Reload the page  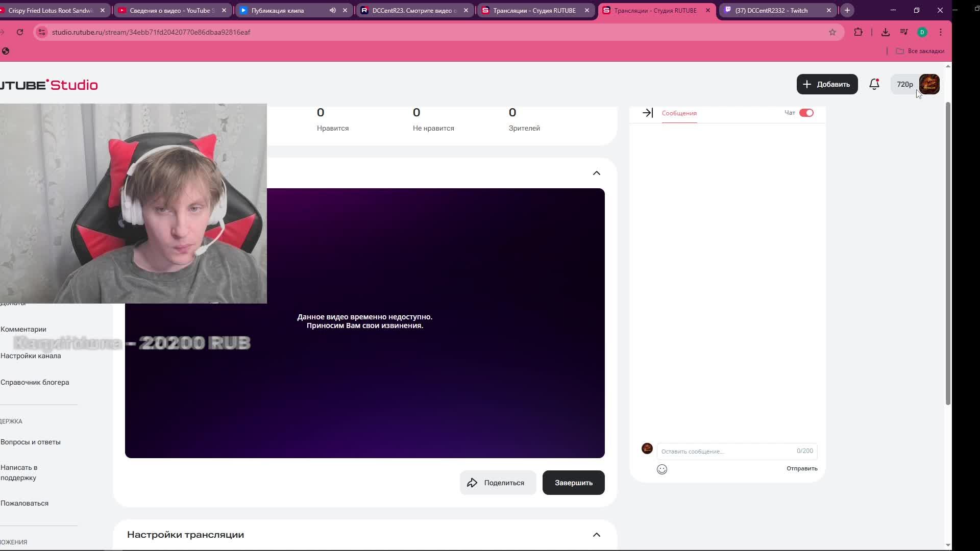click(x=20, y=32)
